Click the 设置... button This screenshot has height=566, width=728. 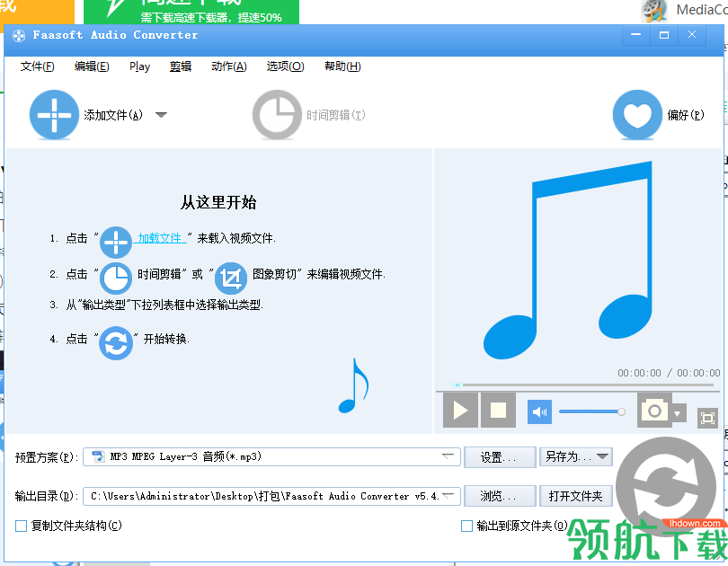coord(498,457)
